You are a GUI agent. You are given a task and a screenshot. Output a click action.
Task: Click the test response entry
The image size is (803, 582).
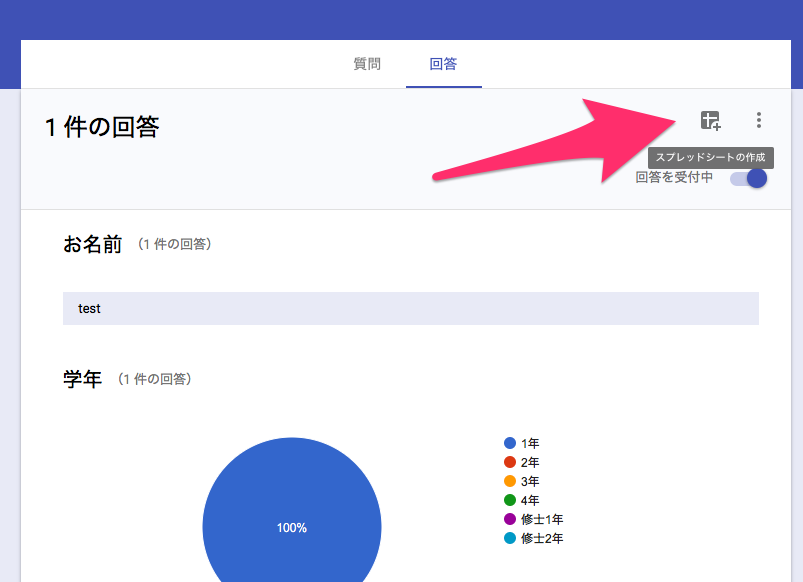pos(89,308)
